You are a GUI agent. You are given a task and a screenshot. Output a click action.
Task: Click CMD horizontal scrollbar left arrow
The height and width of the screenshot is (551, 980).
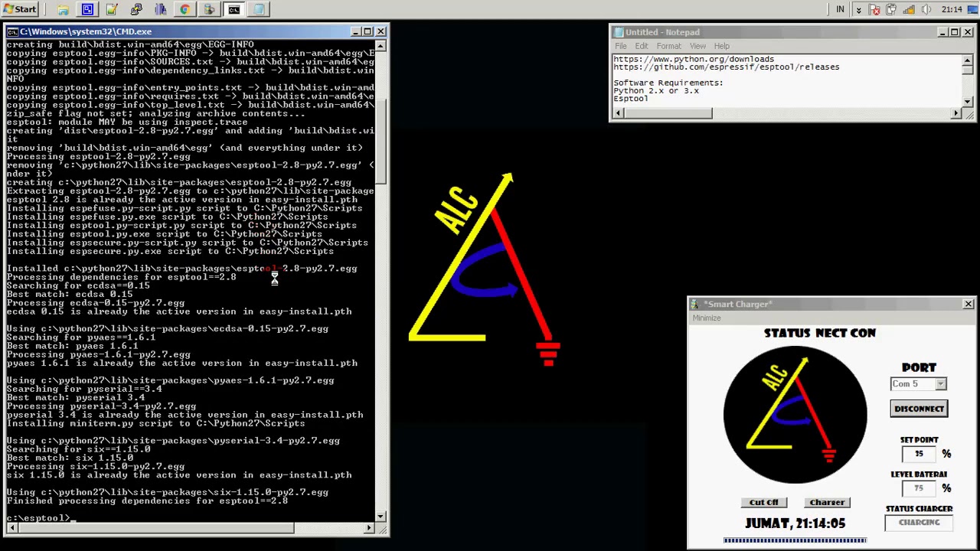[x=11, y=527]
